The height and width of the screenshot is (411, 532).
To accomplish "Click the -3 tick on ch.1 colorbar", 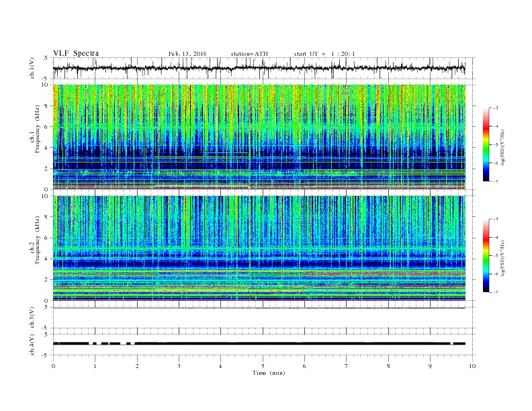I will [x=495, y=108].
